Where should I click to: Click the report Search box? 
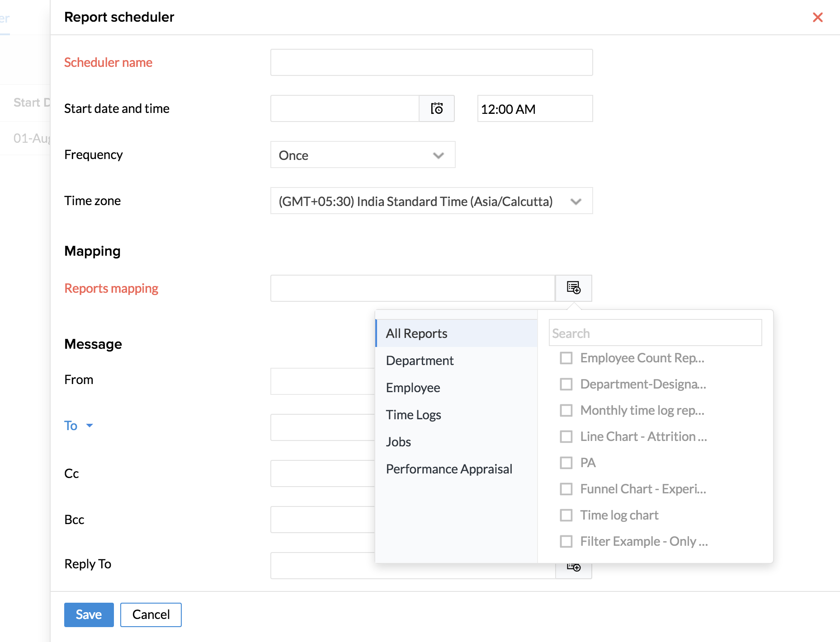[x=655, y=333]
